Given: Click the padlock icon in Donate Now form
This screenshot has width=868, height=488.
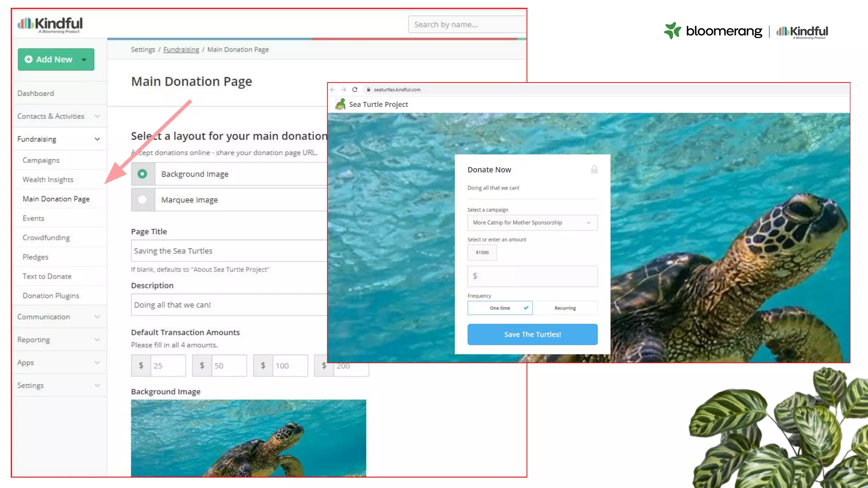Looking at the screenshot, I should (594, 169).
